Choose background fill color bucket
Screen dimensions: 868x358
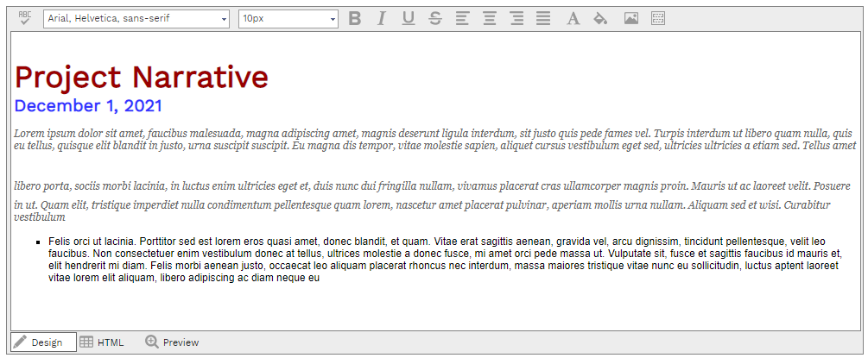tap(600, 18)
